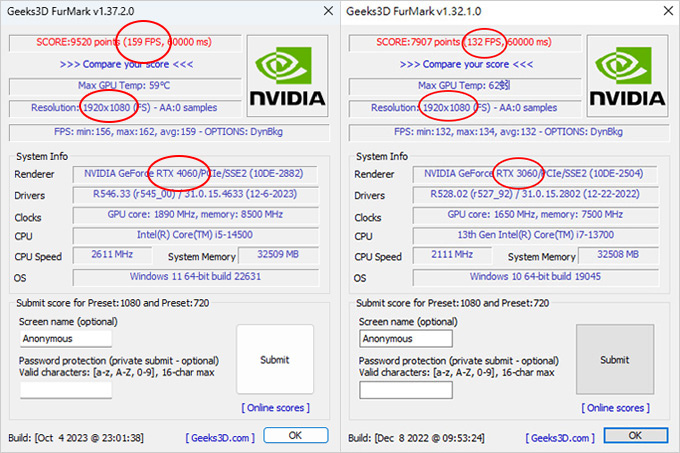Open 'Compare your score' link in v1.32.1.0 window
Image resolution: width=680 pixels, height=453 pixels.
466,64
